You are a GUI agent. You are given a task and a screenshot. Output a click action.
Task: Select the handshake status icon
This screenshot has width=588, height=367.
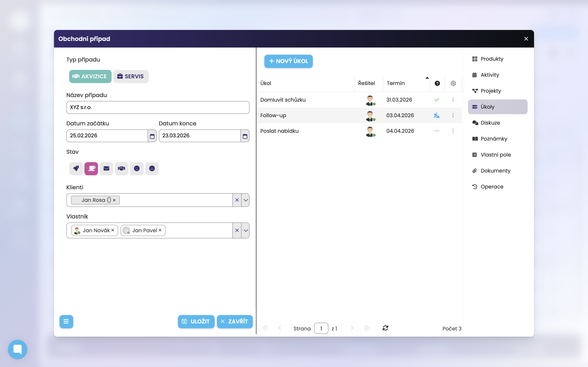122,168
